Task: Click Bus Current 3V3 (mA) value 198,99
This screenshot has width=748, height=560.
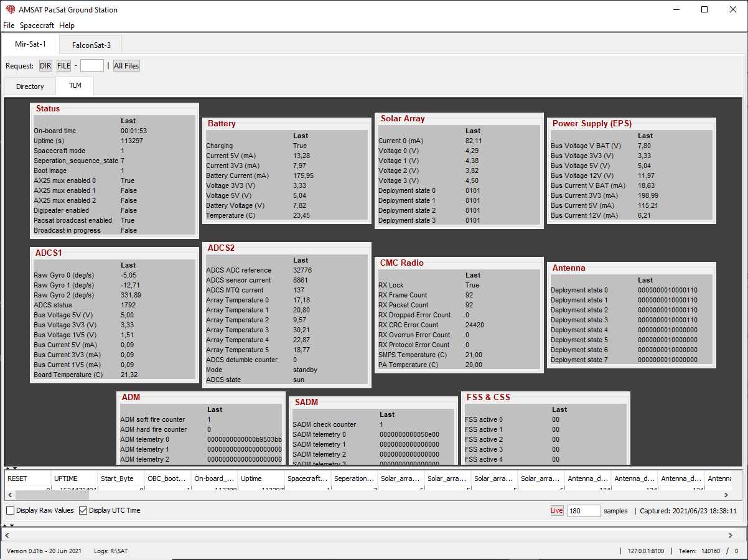Action: click(648, 195)
